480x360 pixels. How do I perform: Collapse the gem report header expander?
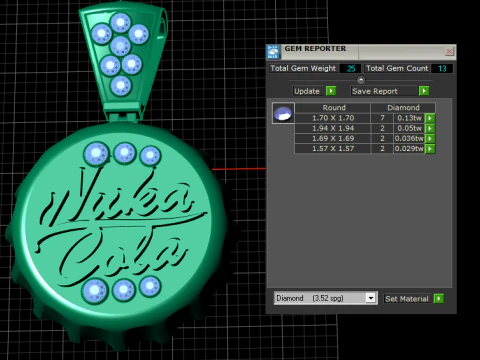361,80
